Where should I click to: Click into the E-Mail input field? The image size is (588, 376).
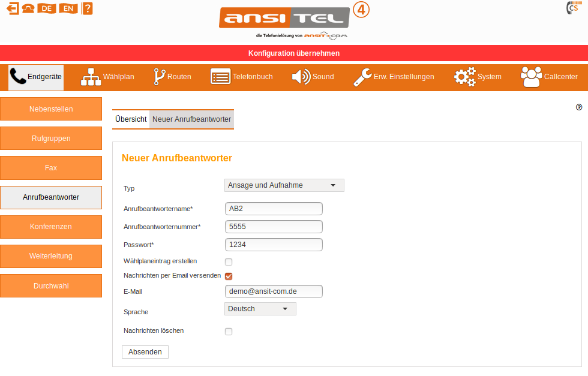click(274, 291)
